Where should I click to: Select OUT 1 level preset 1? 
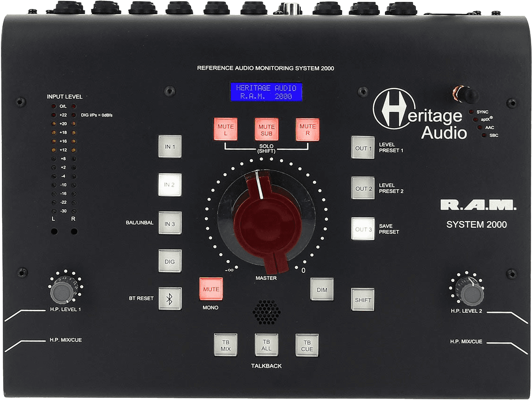tap(362, 148)
